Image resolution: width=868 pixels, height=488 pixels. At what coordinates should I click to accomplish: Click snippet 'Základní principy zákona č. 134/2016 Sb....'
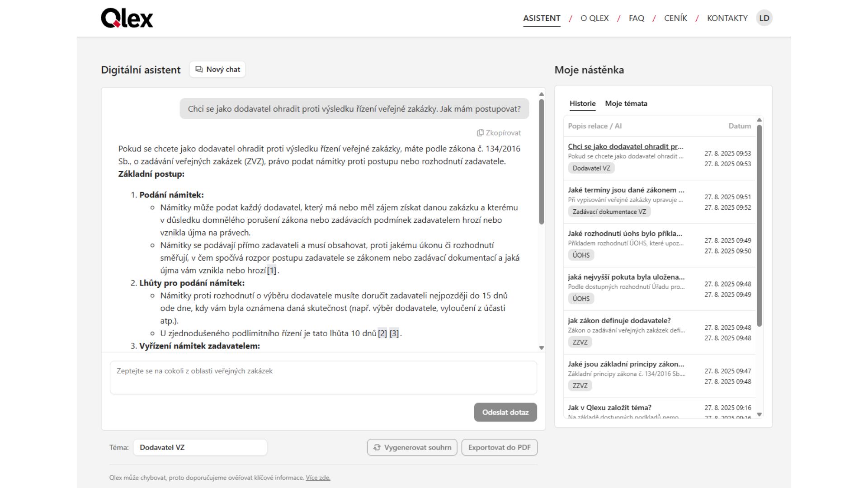(627, 374)
